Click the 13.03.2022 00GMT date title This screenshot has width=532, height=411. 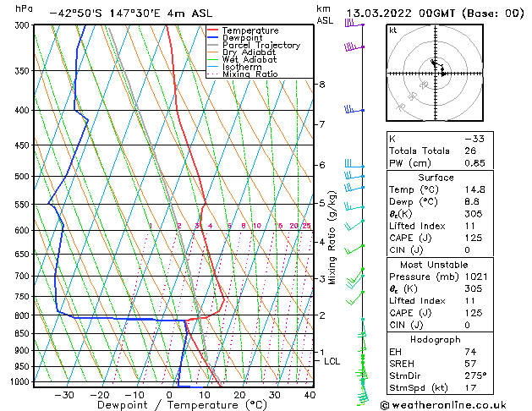coord(432,13)
